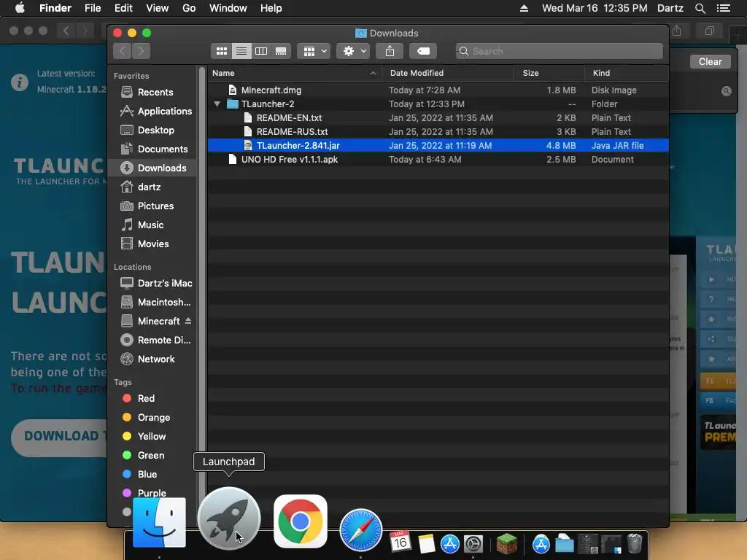Switch Finder to gallery view
The height and width of the screenshot is (560, 747).
[x=281, y=51]
